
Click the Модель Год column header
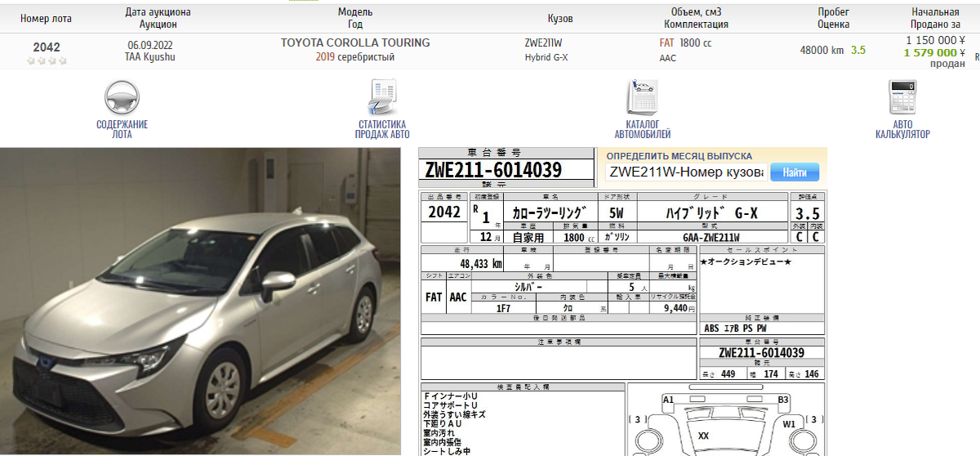[x=355, y=18]
